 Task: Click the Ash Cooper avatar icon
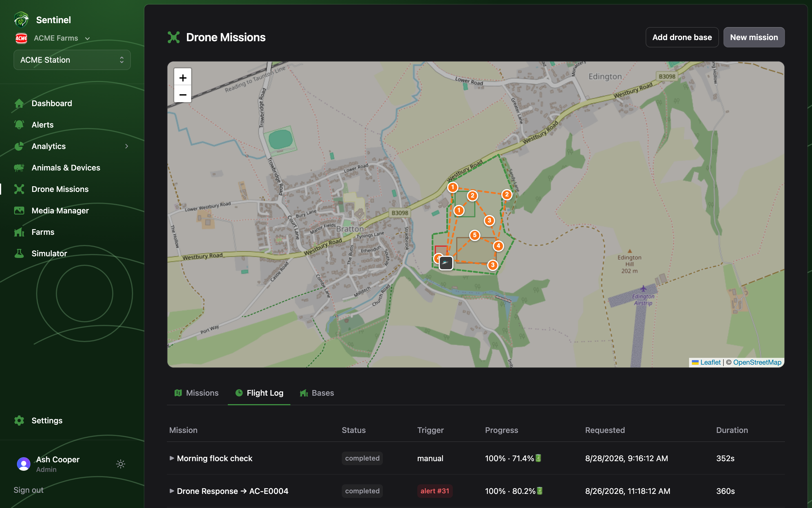[x=23, y=464]
